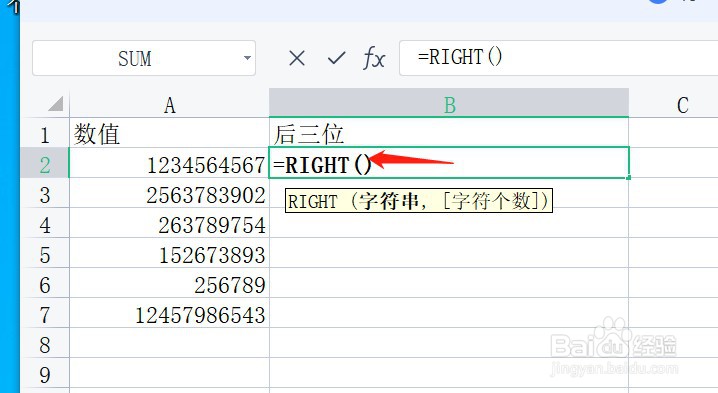Select column A header
The width and height of the screenshot is (718, 393).
point(169,105)
